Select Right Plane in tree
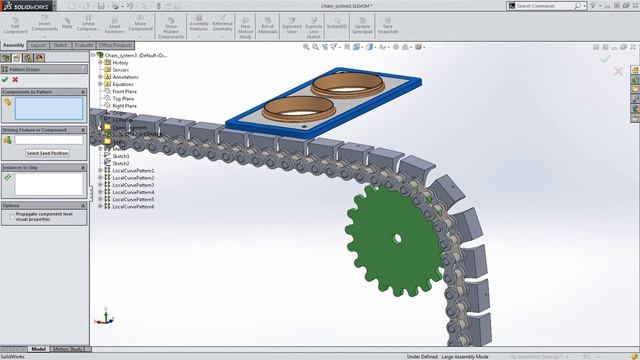The image size is (640, 360). [124, 106]
